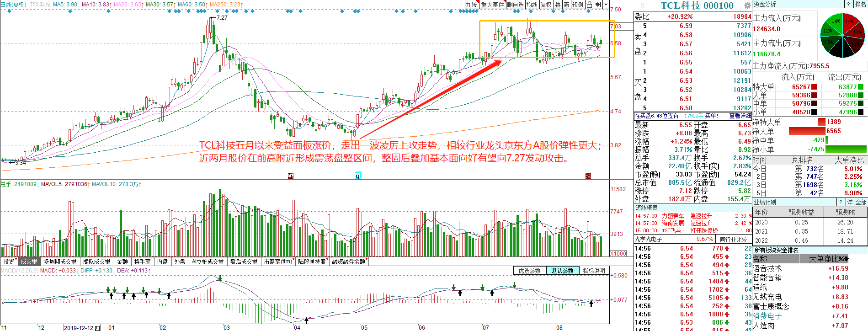The height and width of the screenshot is (331, 868).
Task: Click the 2019-12-12,四 date label on timeline
Action: [x=82, y=328]
